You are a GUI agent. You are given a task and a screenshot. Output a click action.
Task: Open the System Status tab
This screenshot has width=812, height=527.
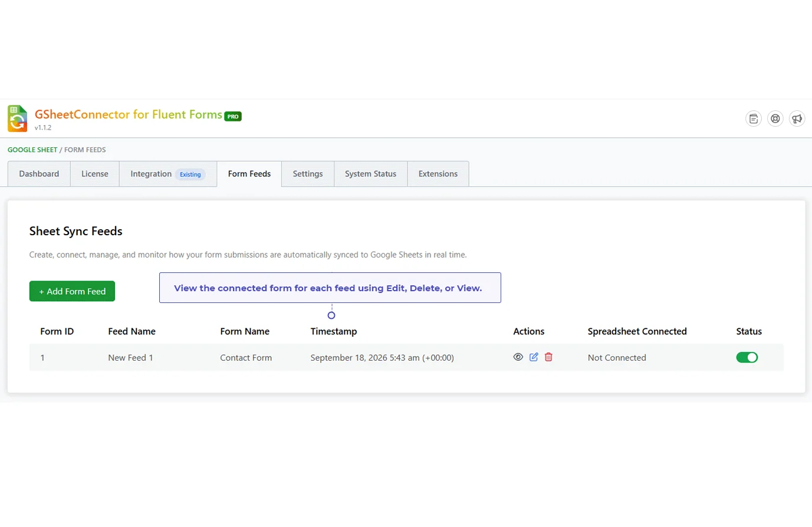pos(371,174)
